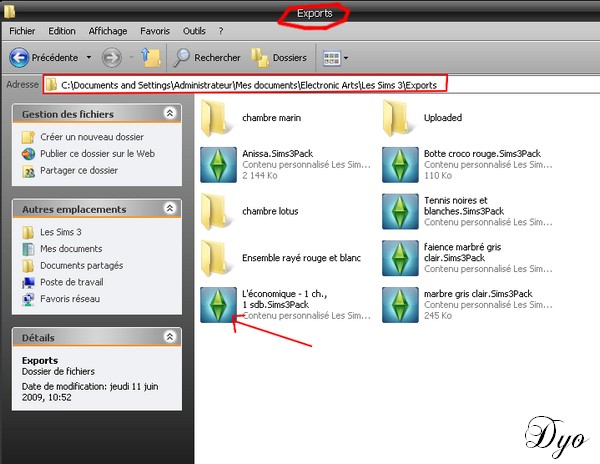Click the Rechercher magnifier icon
This screenshot has width=600, height=464.
[x=181, y=58]
